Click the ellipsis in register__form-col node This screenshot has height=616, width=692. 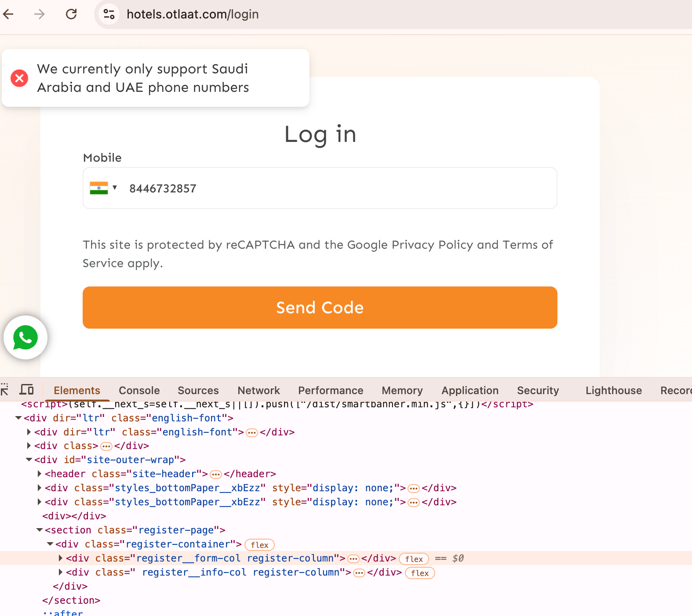click(353, 559)
